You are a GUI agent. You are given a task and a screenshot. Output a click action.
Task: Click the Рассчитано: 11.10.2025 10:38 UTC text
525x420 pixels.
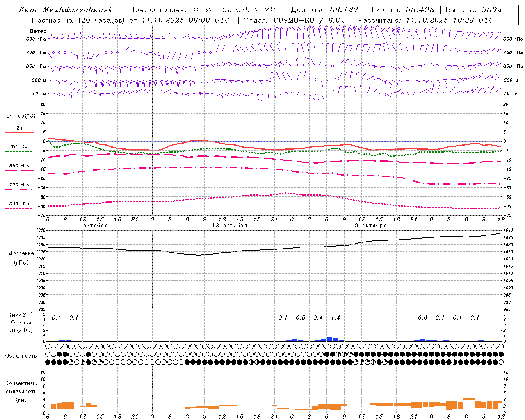tap(426, 20)
